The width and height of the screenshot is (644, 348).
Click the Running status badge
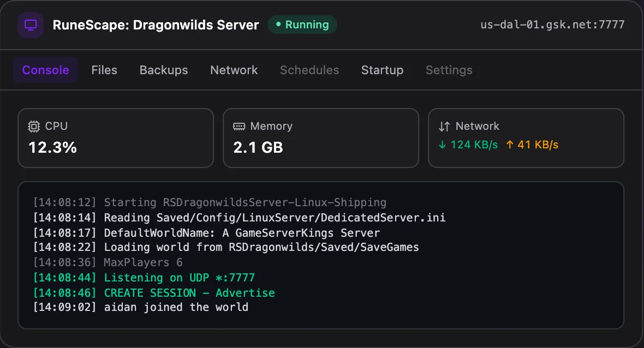(x=303, y=25)
